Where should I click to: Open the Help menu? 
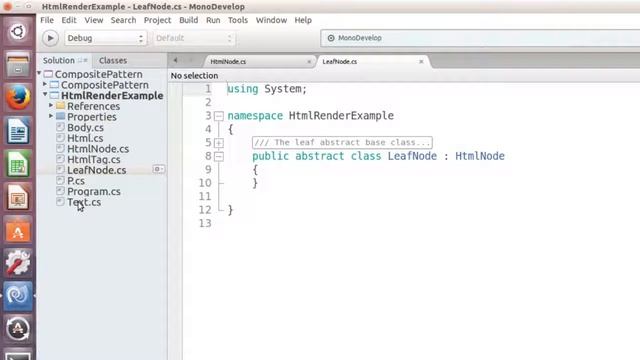click(x=303, y=20)
